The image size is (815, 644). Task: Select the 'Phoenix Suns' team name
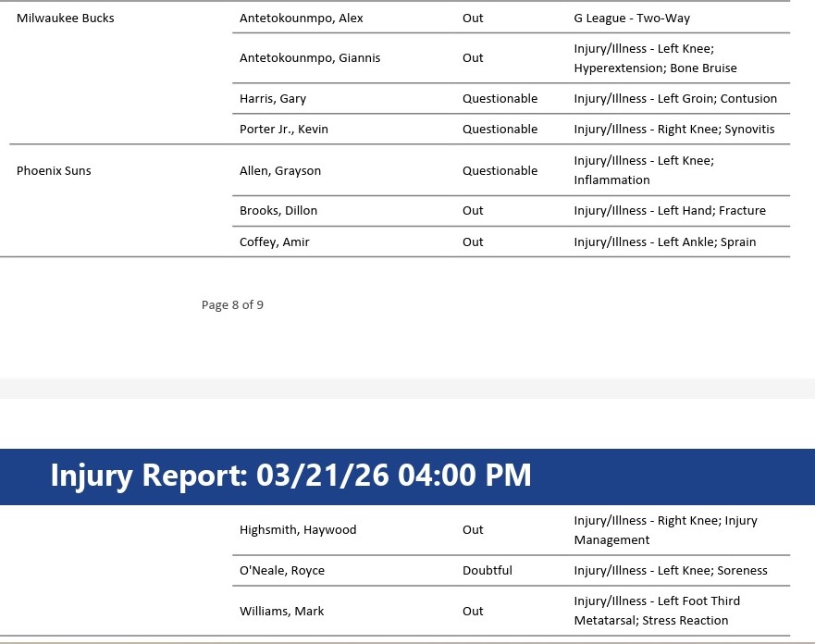(54, 171)
